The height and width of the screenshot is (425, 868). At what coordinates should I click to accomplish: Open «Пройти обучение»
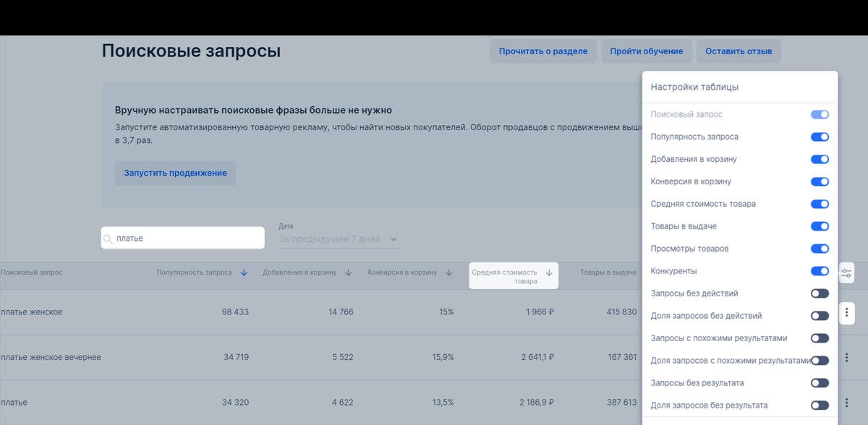coord(647,51)
